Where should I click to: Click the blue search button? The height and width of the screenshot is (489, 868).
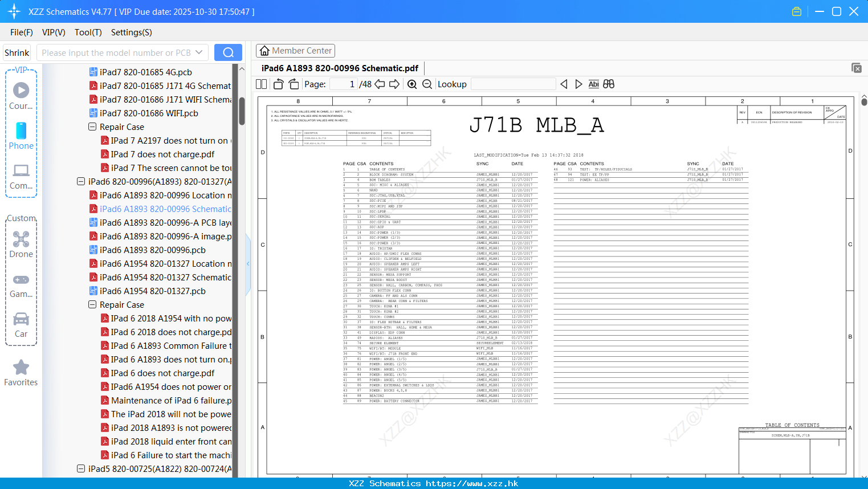[x=228, y=52]
